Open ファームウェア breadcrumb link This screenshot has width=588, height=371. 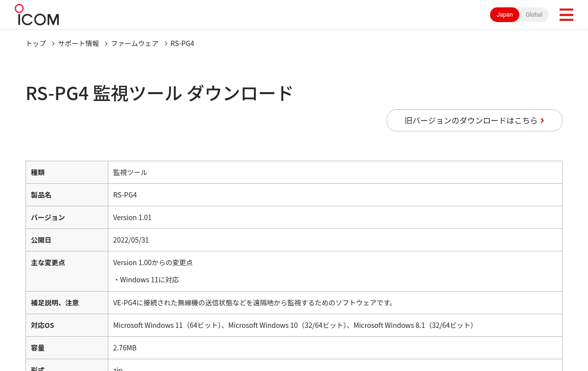135,44
